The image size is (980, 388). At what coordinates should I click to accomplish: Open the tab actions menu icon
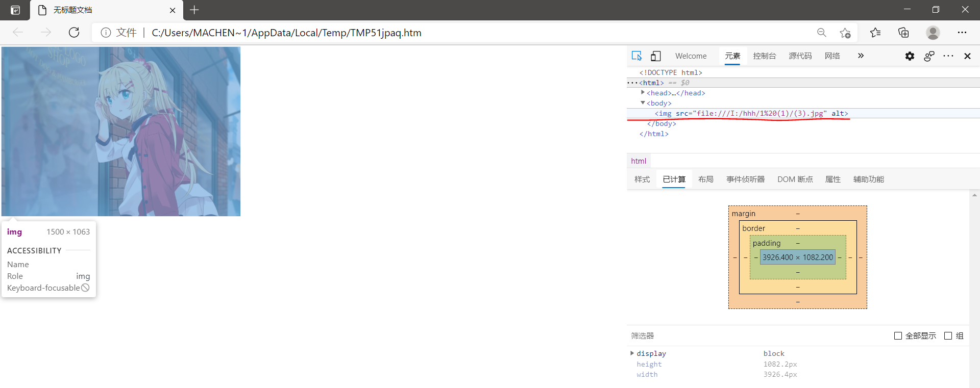(15, 10)
